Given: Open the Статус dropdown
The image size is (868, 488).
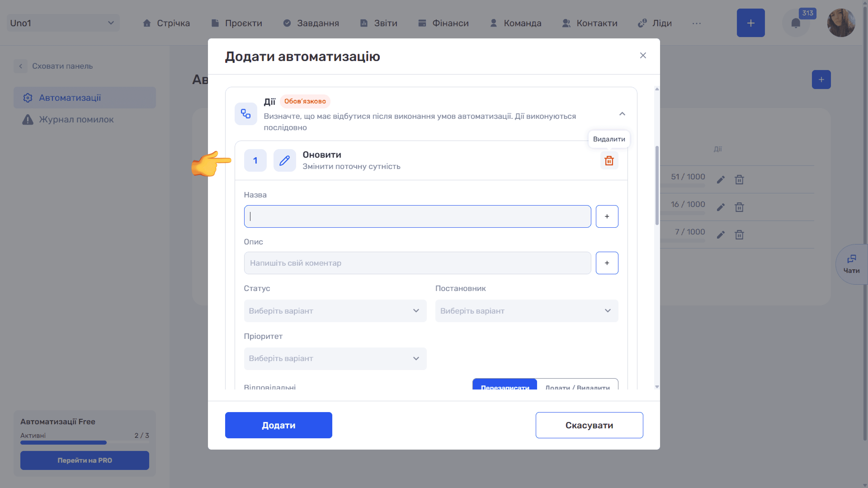Looking at the screenshot, I should pyautogui.click(x=335, y=310).
